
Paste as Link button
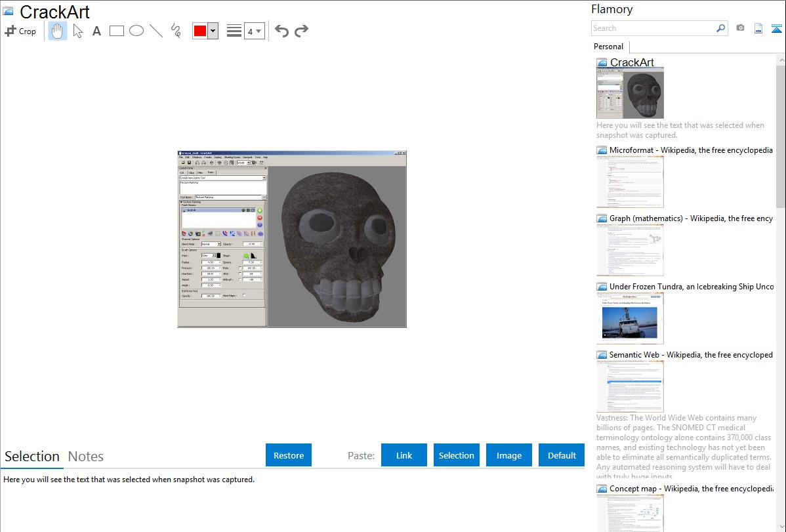(x=404, y=455)
